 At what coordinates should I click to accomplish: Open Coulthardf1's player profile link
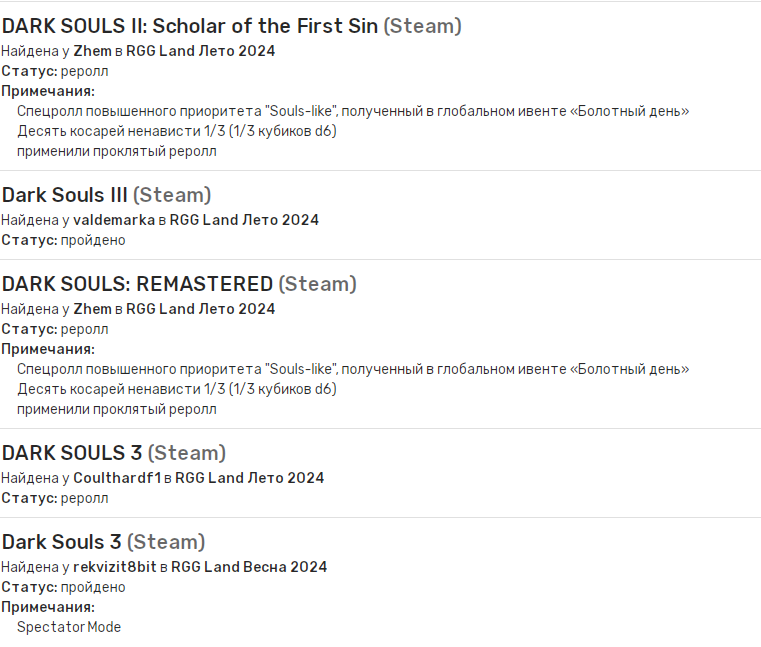click(x=117, y=478)
